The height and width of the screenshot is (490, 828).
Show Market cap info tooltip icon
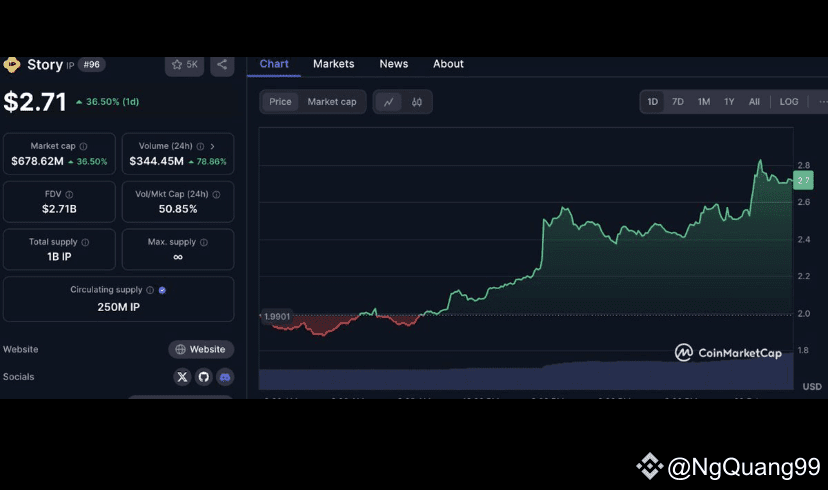click(x=83, y=146)
